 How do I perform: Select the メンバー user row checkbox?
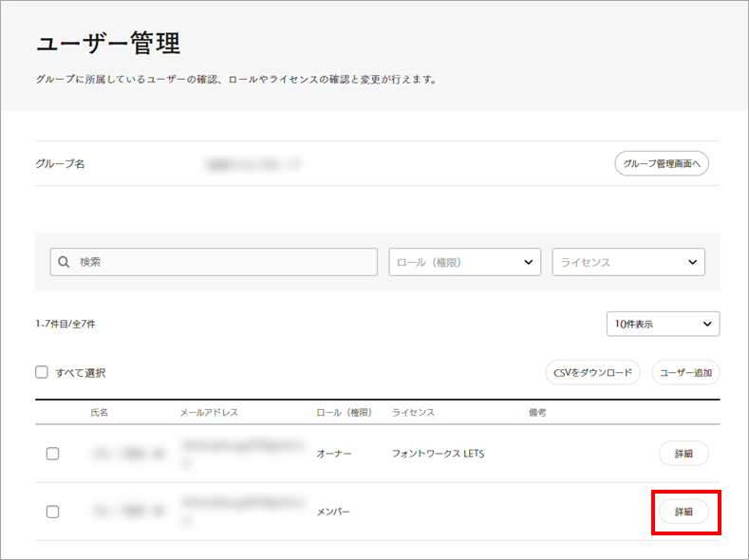tap(53, 512)
